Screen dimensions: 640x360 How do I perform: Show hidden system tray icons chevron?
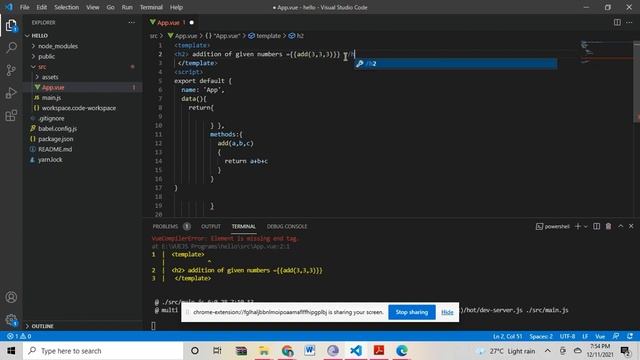[x=547, y=351]
